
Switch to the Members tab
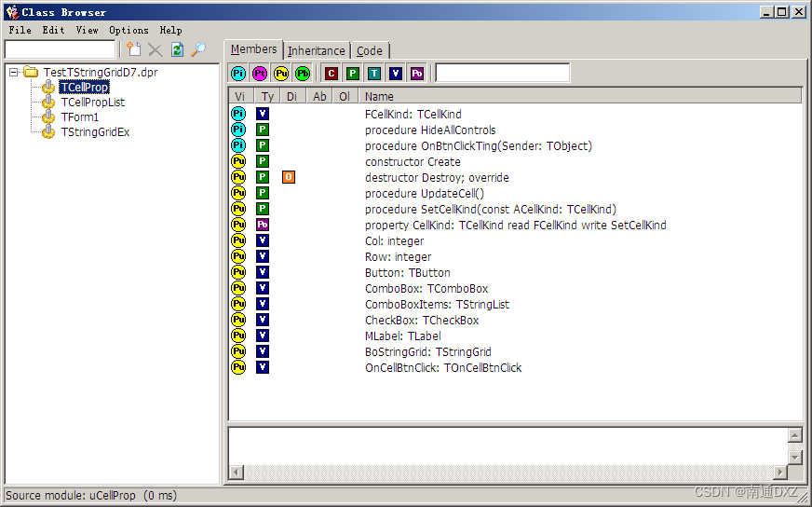253,49
